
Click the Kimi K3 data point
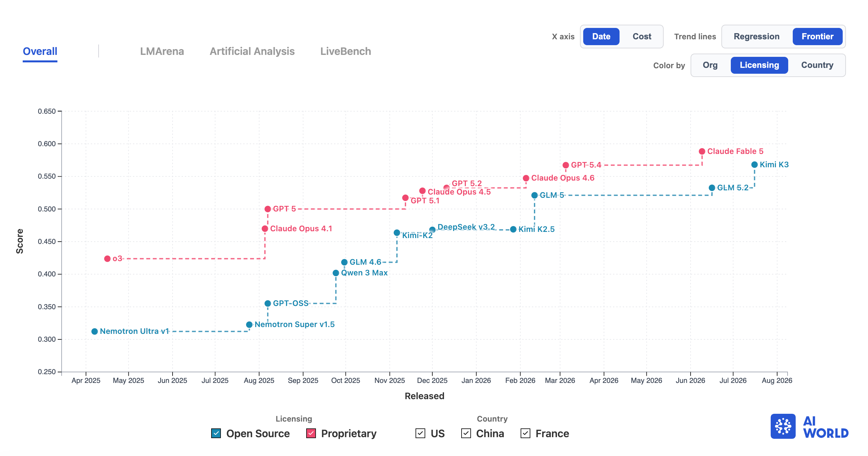click(x=754, y=165)
